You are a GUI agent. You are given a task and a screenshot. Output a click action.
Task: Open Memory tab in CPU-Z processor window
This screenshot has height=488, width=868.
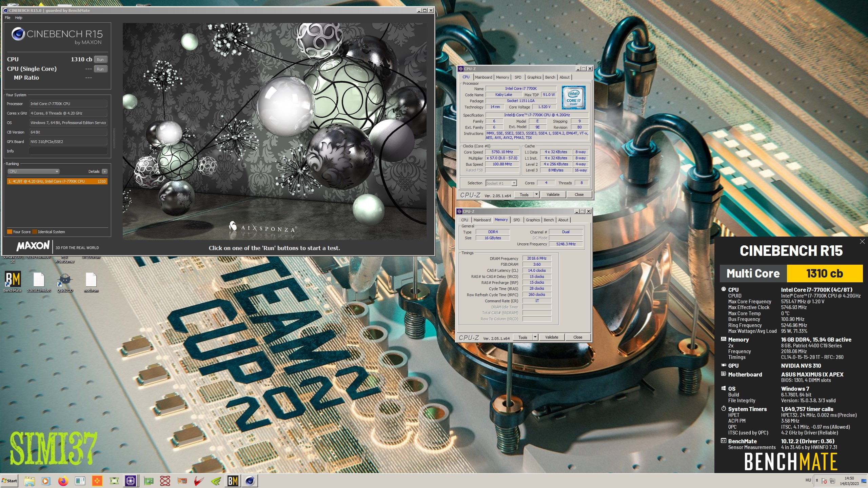pyautogui.click(x=502, y=77)
